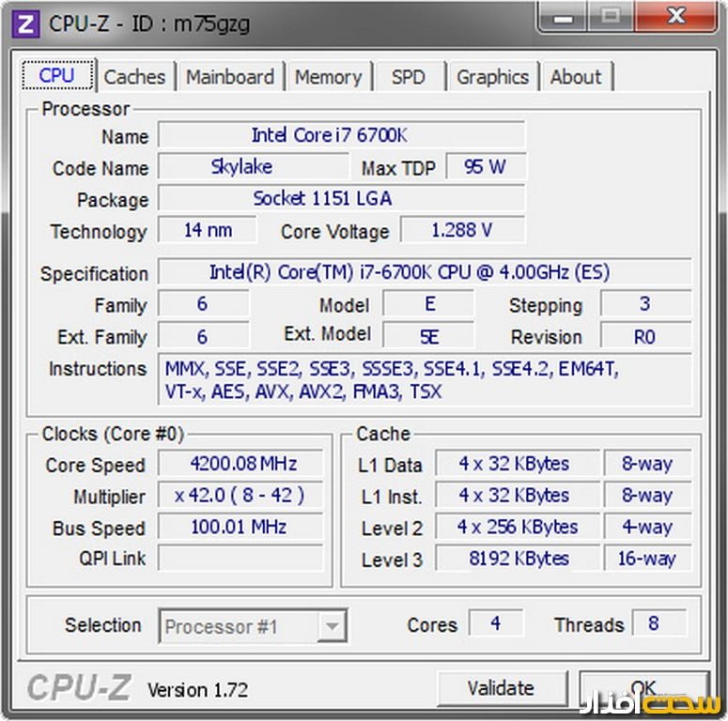Click the OK button
This screenshot has height=721, width=728.
click(x=643, y=689)
